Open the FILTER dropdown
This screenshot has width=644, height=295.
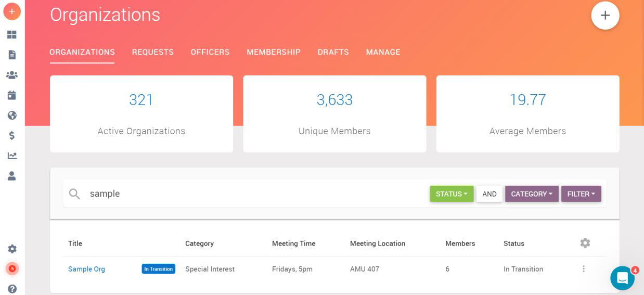pos(581,194)
